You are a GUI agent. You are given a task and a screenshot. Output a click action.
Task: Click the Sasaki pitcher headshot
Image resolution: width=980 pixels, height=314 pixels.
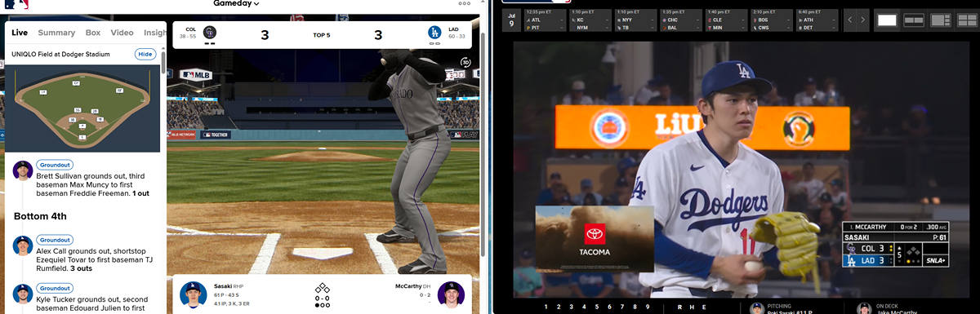point(194,294)
